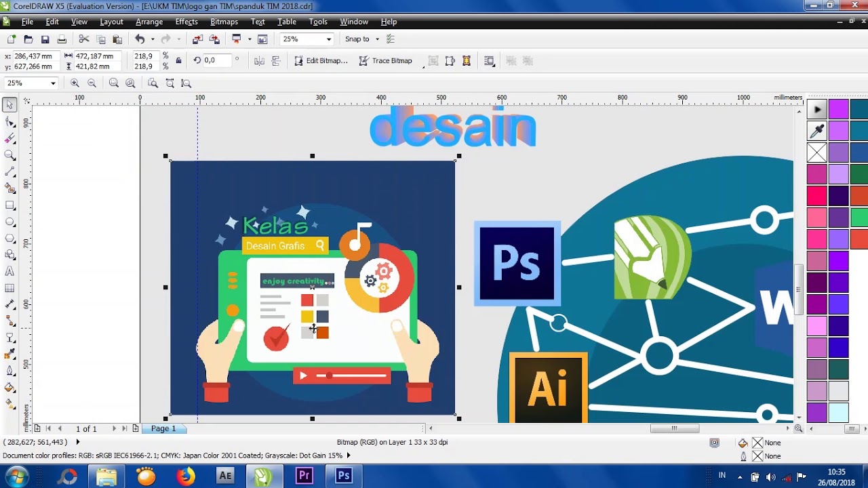868x488 pixels.
Task: Open Firefox from the taskbar
Action: (185, 476)
